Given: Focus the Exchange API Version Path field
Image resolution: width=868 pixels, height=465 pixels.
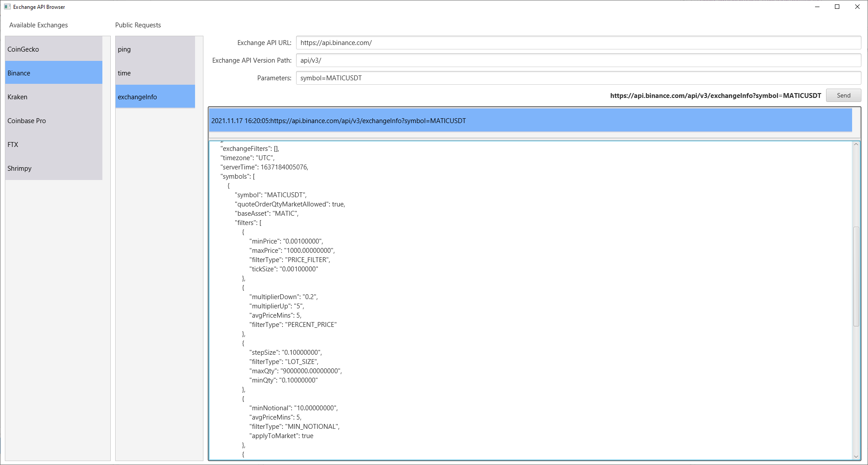Looking at the screenshot, I should 579,60.
